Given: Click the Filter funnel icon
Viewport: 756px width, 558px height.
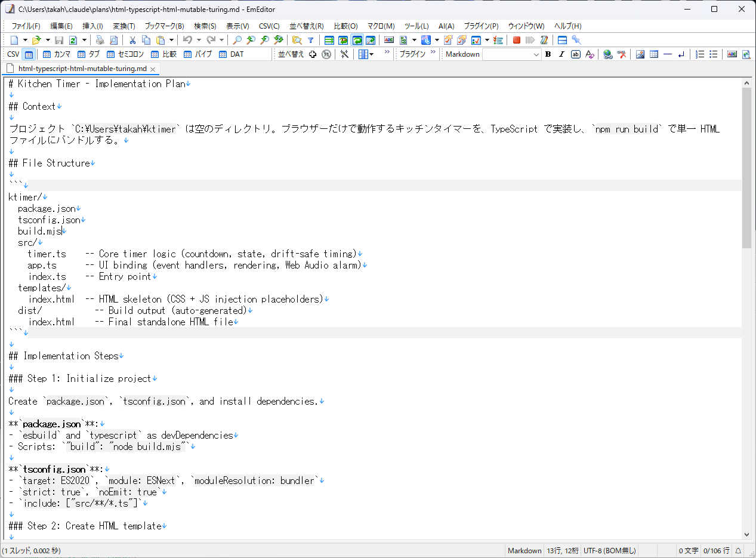Looking at the screenshot, I should 310,40.
